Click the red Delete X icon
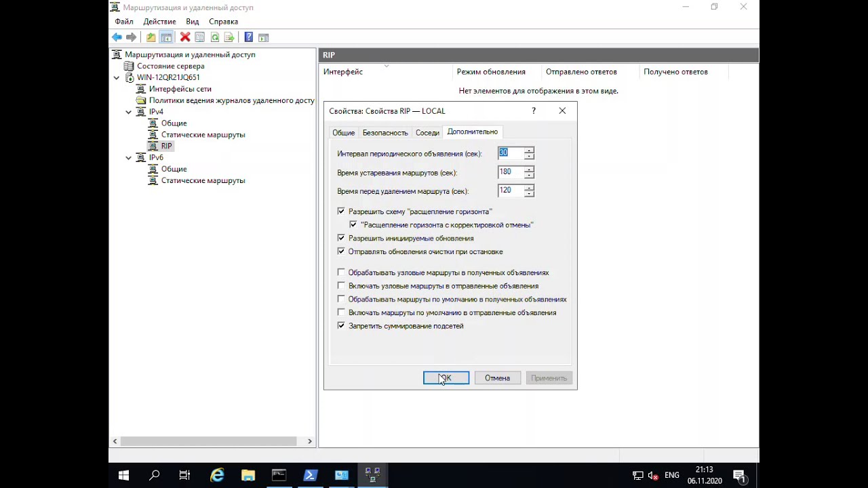Viewport: 868px width, 488px height. pos(184,37)
